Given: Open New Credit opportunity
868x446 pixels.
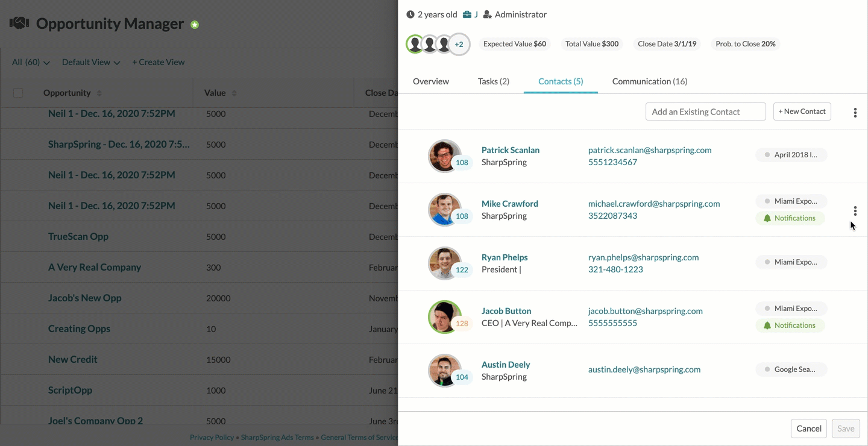Looking at the screenshot, I should [x=73, y=359].
